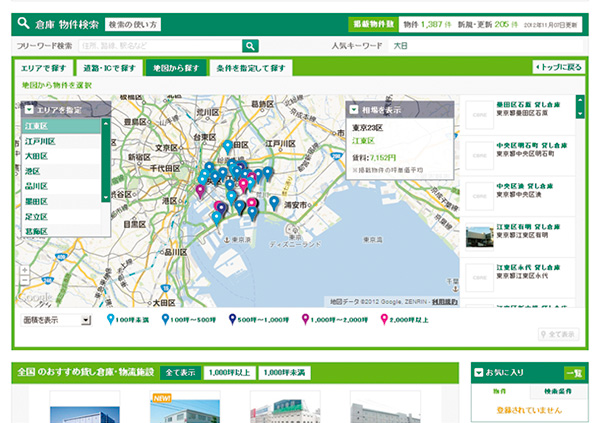This screenshot has width=600, height=423.
Task: Collapse the エリアを指定 panel arrow
Action: (30, 110)
